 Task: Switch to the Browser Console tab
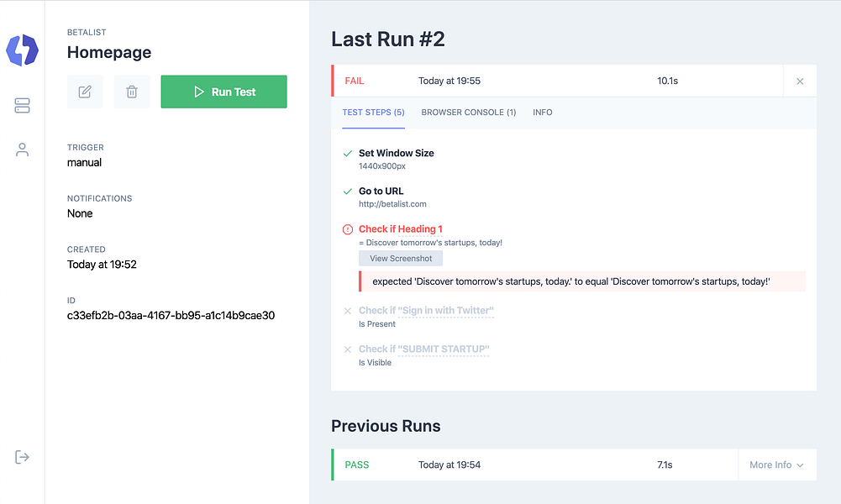click(468, 112)
